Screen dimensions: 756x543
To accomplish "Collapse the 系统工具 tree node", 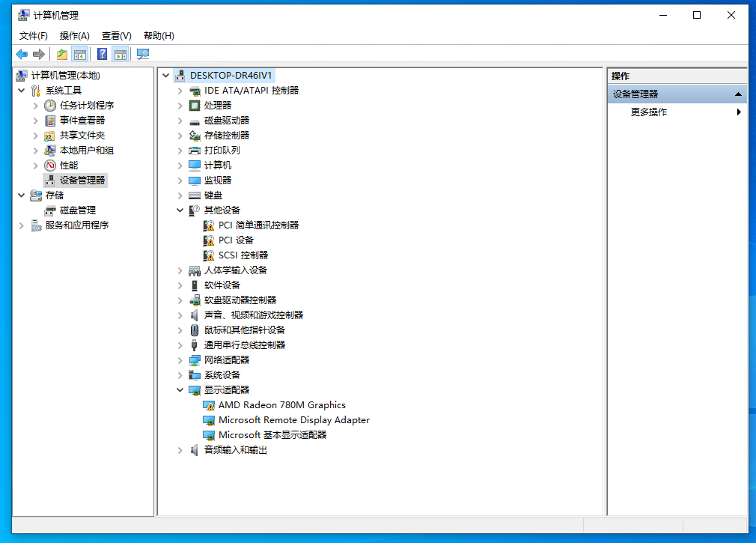I will [x=21, y=90].
